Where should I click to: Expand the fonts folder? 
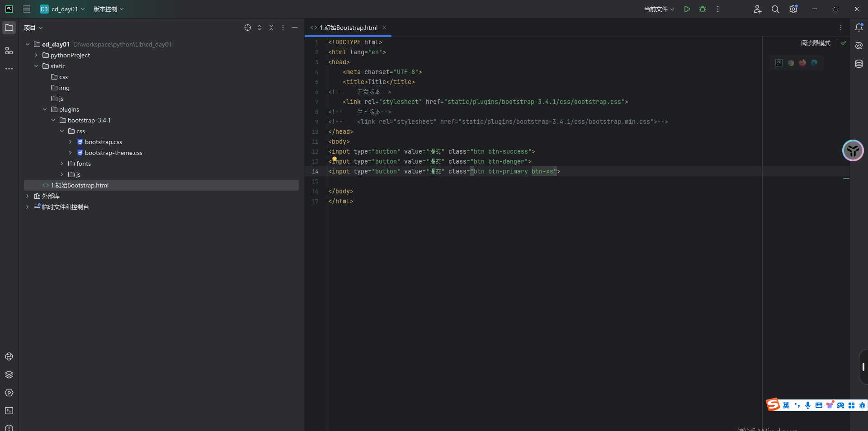click(x=62, y=164)
